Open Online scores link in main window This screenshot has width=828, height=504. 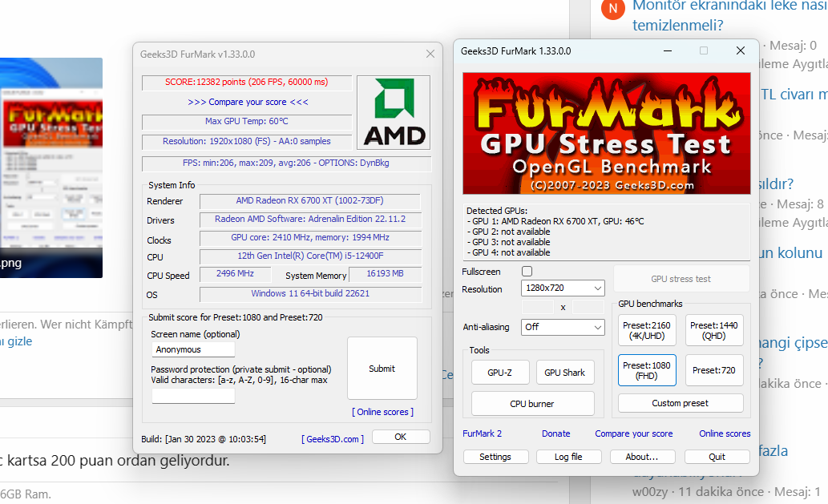(x=725, y=433)
